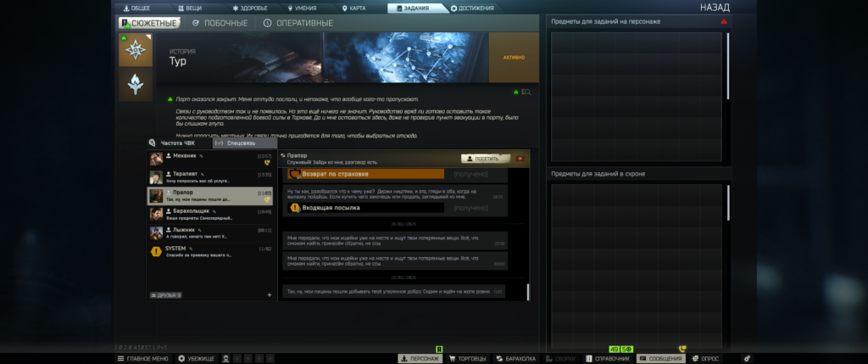Open the Карта (map) tab
This screenshot has width=868, height=364.
coord(356,8)
